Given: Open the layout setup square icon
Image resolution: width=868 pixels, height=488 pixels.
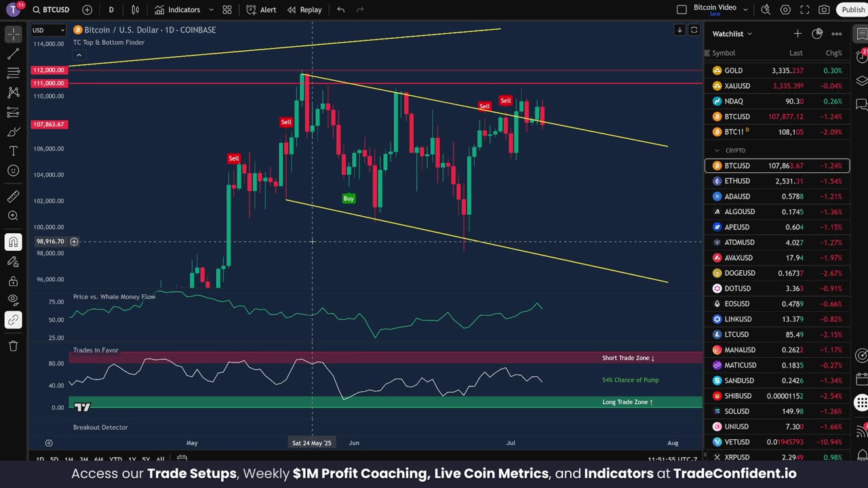Looking at the screenshot, I should (682, 9).
